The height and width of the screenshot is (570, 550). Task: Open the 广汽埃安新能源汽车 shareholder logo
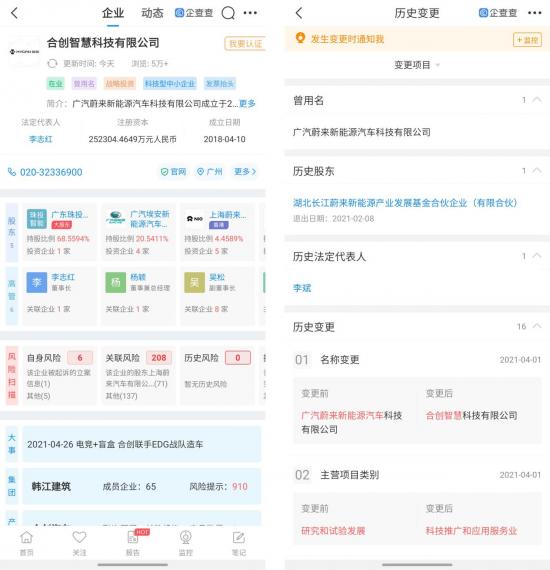[x=116, y=218]
